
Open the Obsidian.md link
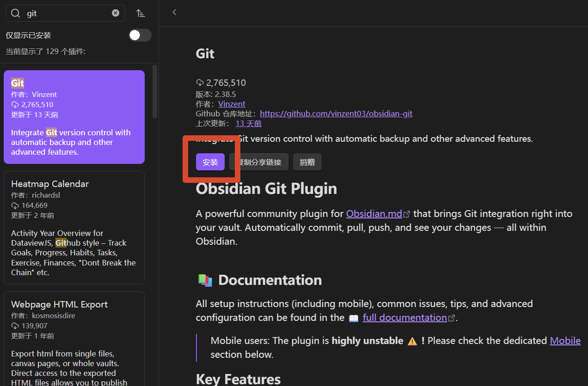[x=374, y=214]
